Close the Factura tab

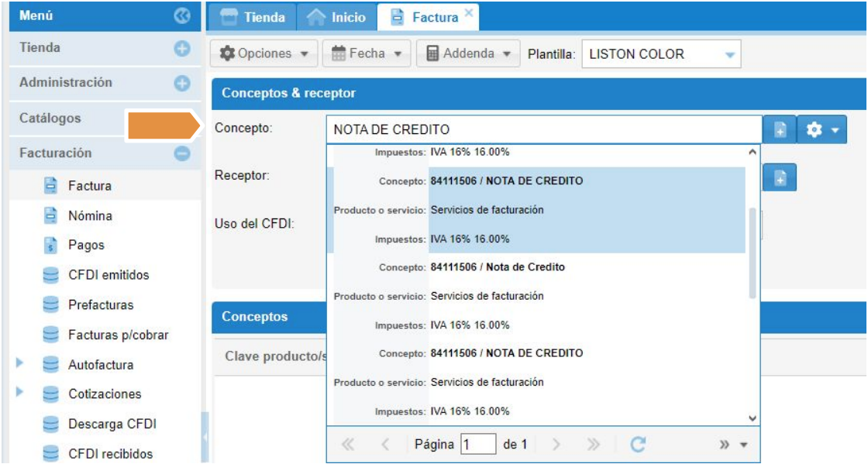click(x=469, y=12)
